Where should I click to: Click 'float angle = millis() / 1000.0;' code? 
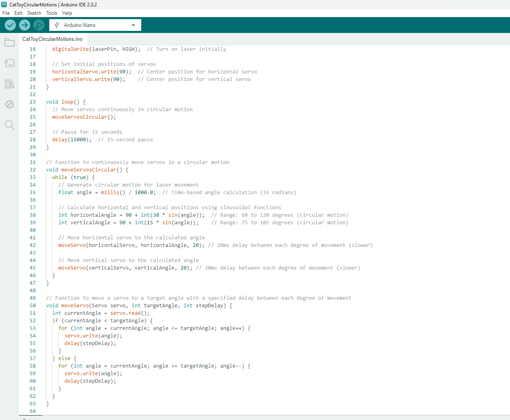coord(107,193)
